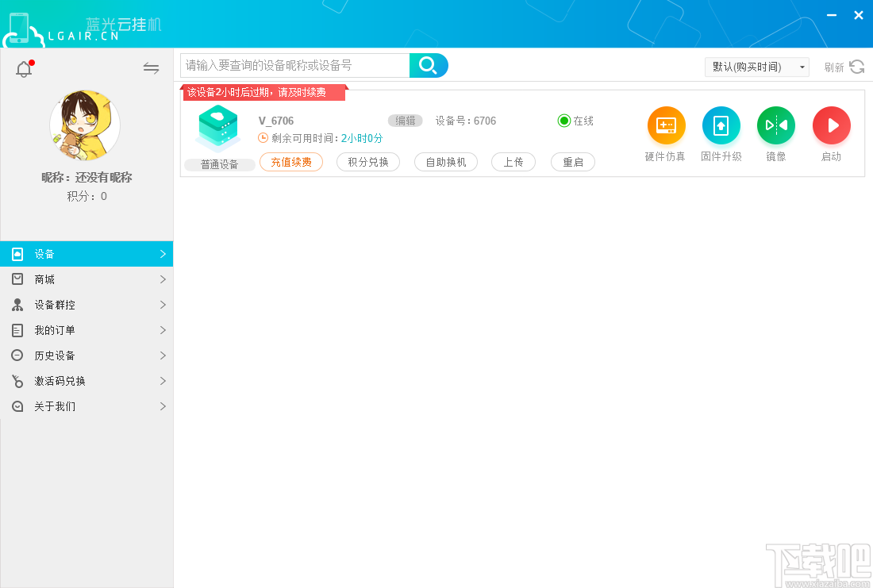Open the 历史设备 sidebar item
The width and height of the screenshot is (873, 588).
[x=87, y=355]
